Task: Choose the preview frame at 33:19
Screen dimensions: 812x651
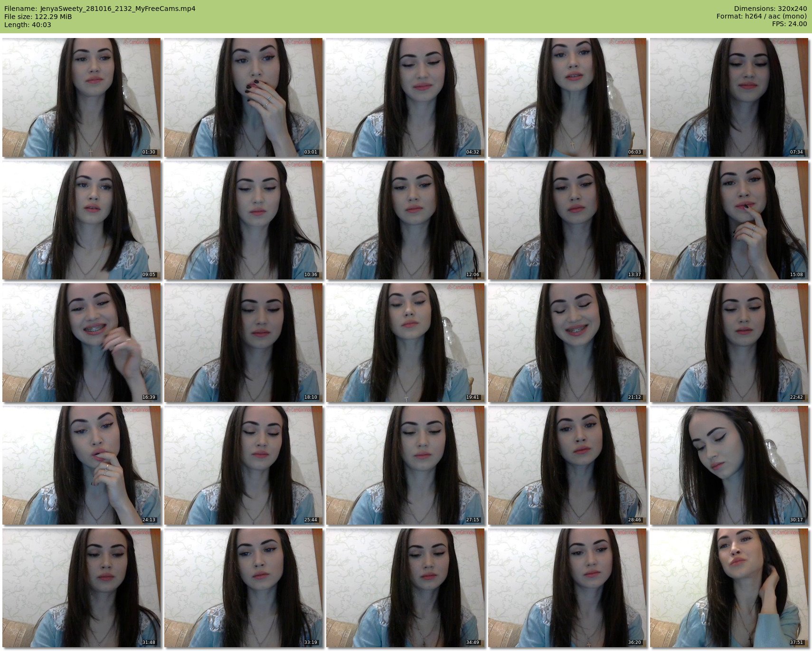Action: pos(243,588)
